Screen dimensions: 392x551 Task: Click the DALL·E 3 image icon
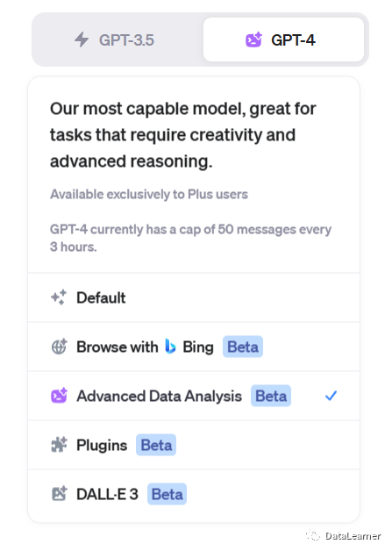pos(59,494)
